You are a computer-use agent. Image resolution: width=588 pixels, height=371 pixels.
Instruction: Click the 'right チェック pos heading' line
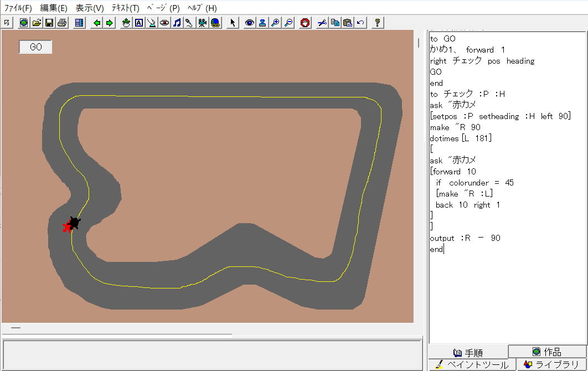tap(482, 61)
